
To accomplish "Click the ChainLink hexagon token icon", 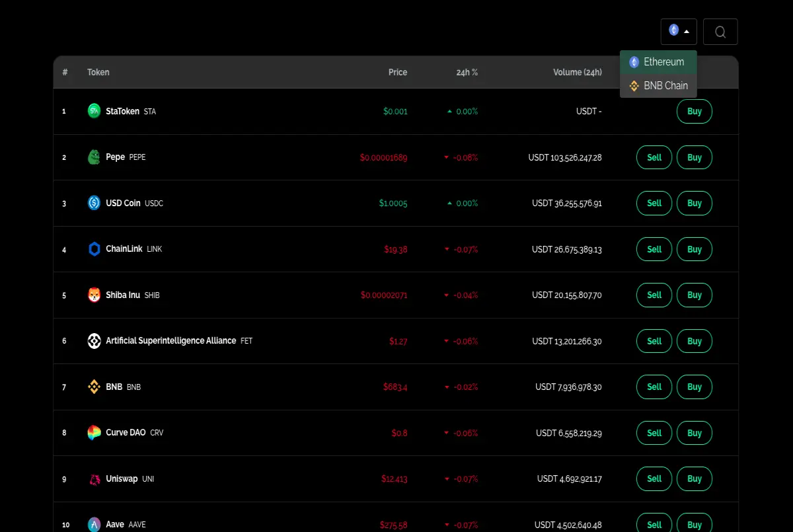I will 94,249.
